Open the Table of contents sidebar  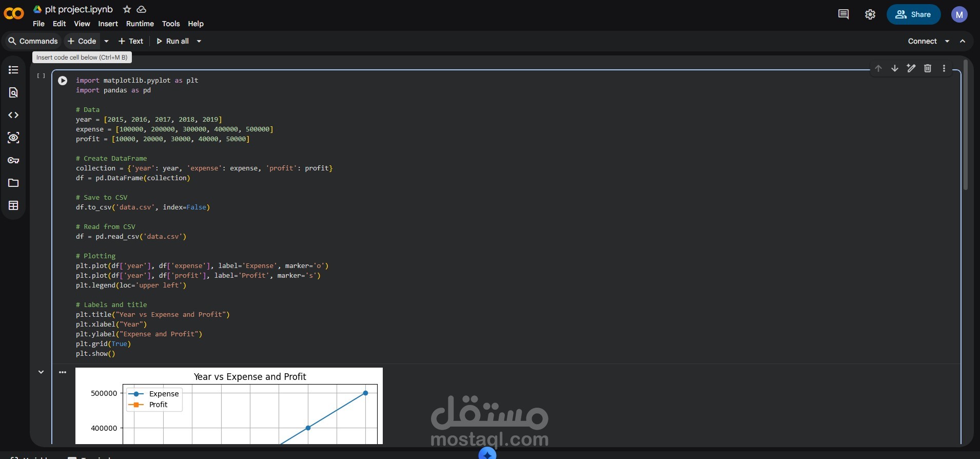13,70
